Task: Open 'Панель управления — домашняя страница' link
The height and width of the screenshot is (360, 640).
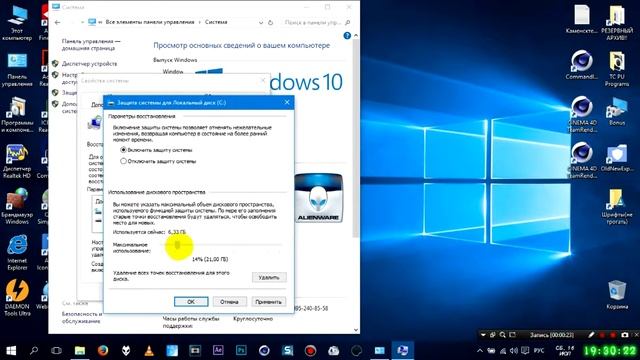Action: [x=91, y=44]
